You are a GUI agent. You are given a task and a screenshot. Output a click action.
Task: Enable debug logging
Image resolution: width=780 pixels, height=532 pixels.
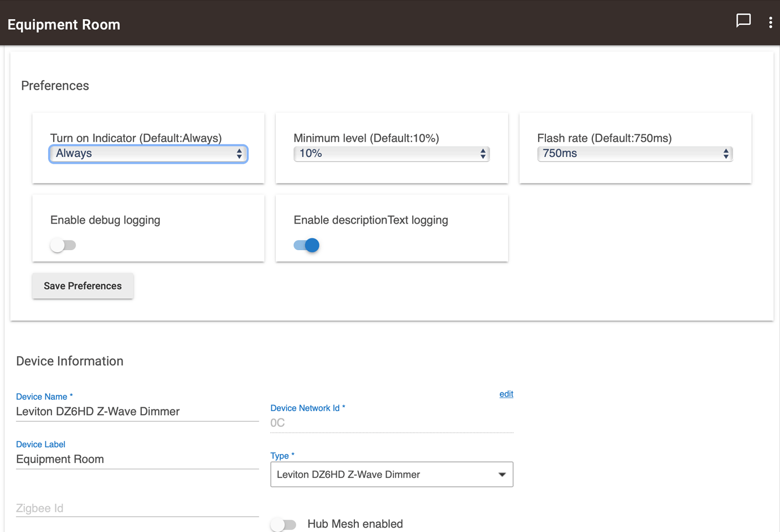point(63,245)
